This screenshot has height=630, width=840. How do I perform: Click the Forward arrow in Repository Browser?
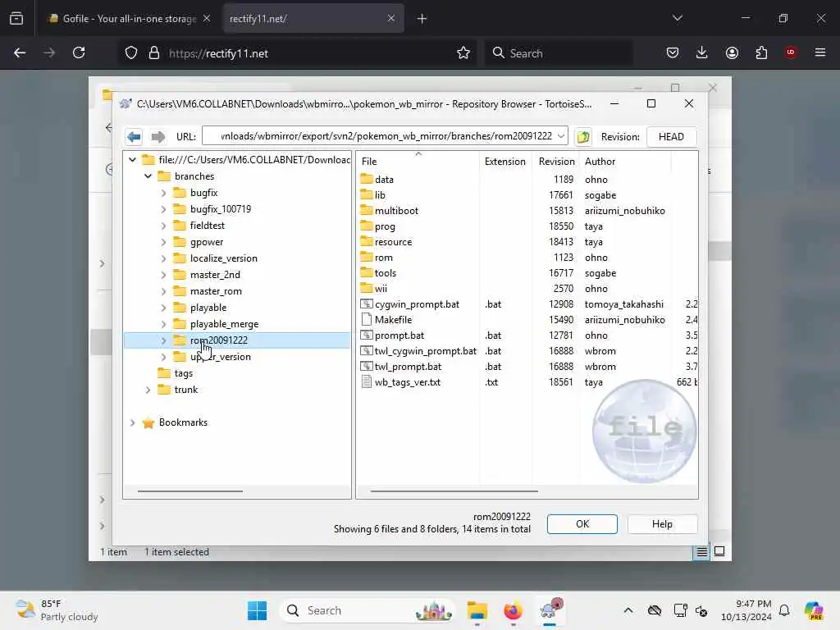[x=158, y=137]
